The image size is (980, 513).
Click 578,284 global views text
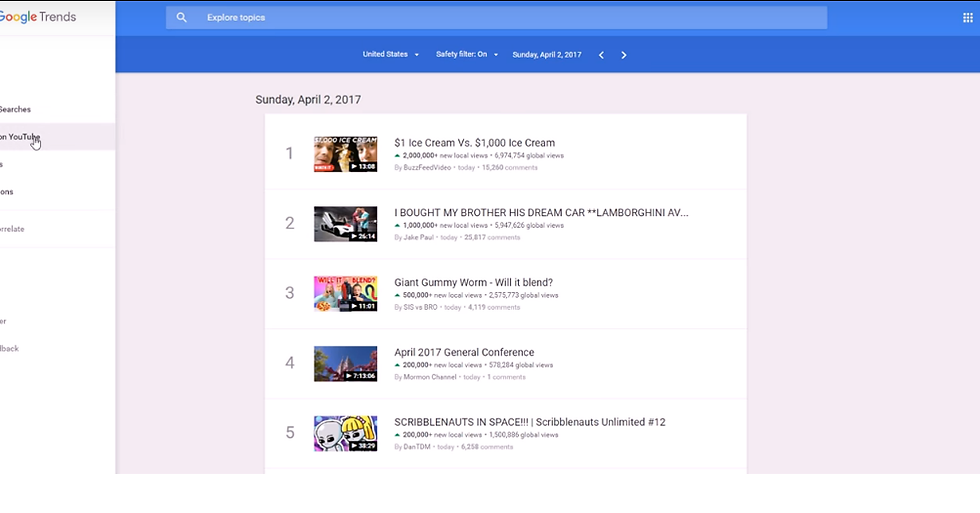point(521,366)
